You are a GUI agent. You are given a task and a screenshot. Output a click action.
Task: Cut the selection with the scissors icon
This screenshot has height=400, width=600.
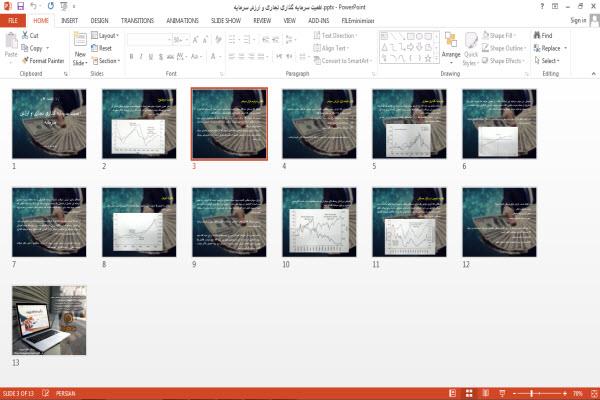pyautogui.click(x=25, y=35)
